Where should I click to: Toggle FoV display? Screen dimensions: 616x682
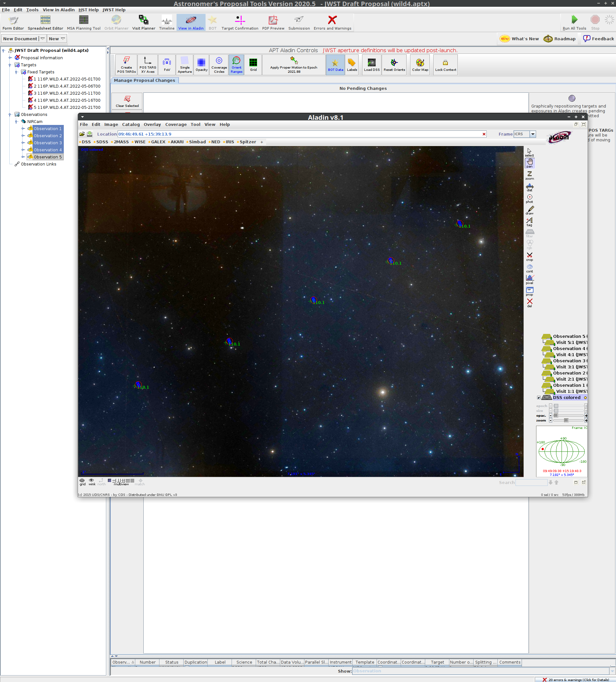tap(167, 65)
